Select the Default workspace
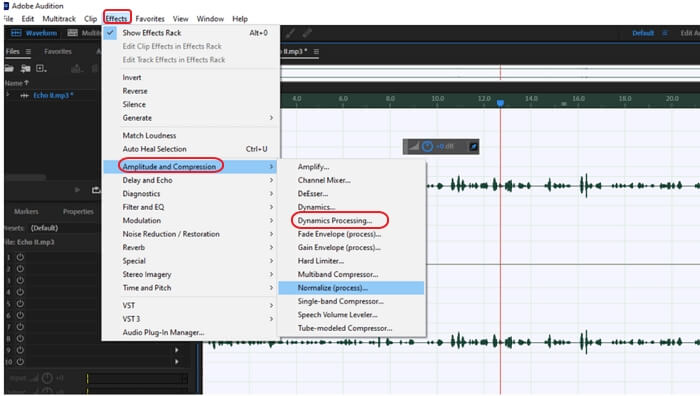The width and height of the screenshot is (700, 396). point(643,33)
